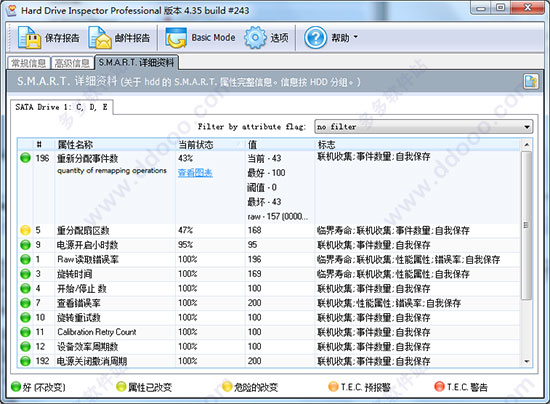Screen dimensions: 550x404
Task: Click the 帮助 text button
Action: tap(341, 37)
